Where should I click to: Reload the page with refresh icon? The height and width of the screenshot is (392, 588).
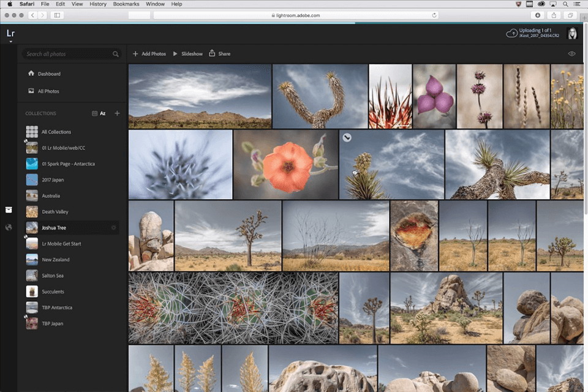[x=434, y=15]
